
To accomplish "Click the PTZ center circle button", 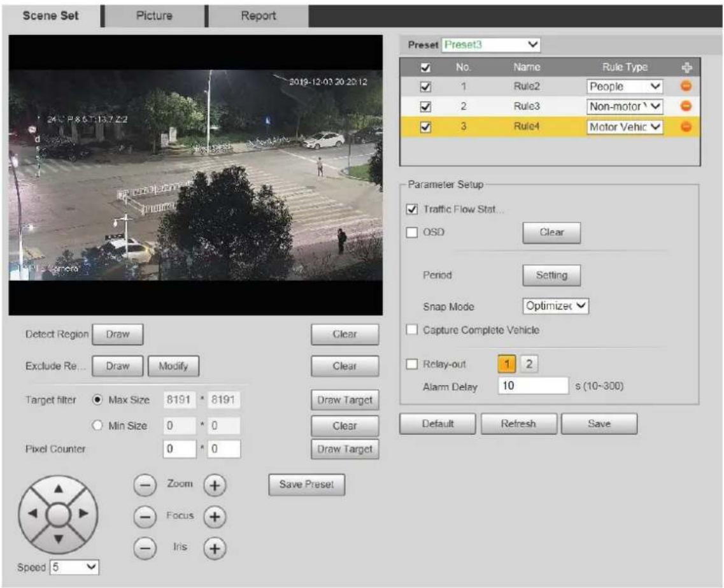I will [x=58, y=514].
